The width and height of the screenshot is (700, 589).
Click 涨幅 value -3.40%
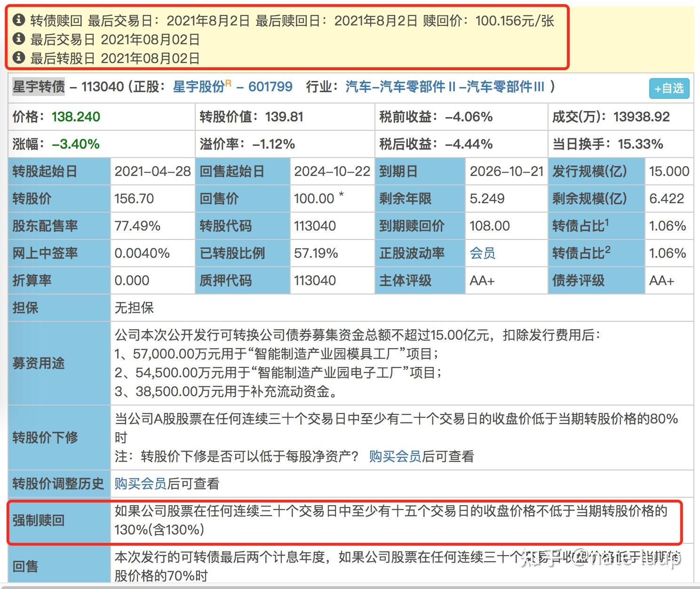76,144
